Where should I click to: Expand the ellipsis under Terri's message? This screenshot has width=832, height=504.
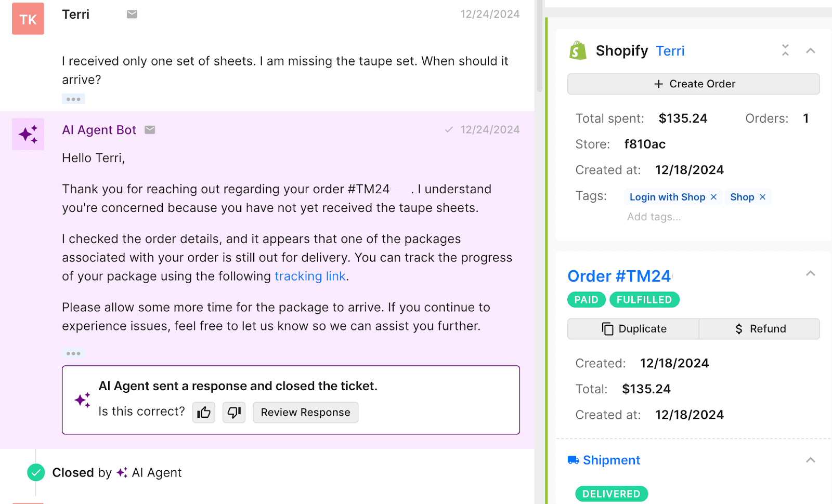[x=73, y=98]
